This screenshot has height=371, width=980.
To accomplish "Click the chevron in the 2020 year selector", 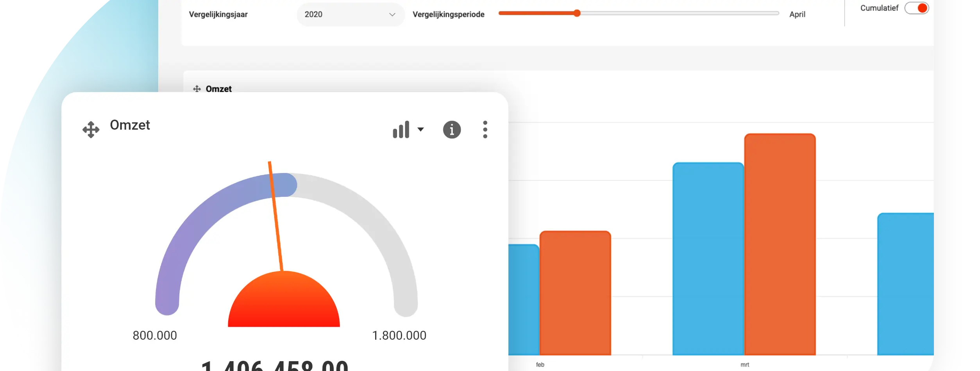I will point(392,14).
